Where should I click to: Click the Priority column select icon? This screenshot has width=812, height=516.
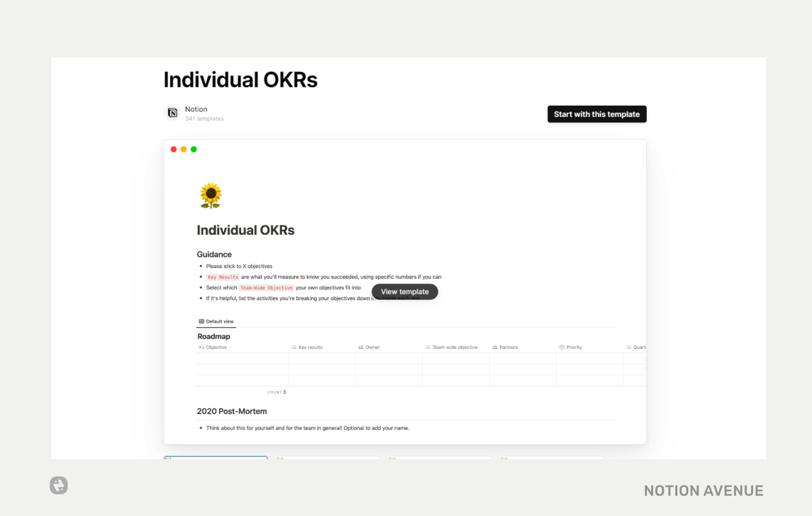562,347
